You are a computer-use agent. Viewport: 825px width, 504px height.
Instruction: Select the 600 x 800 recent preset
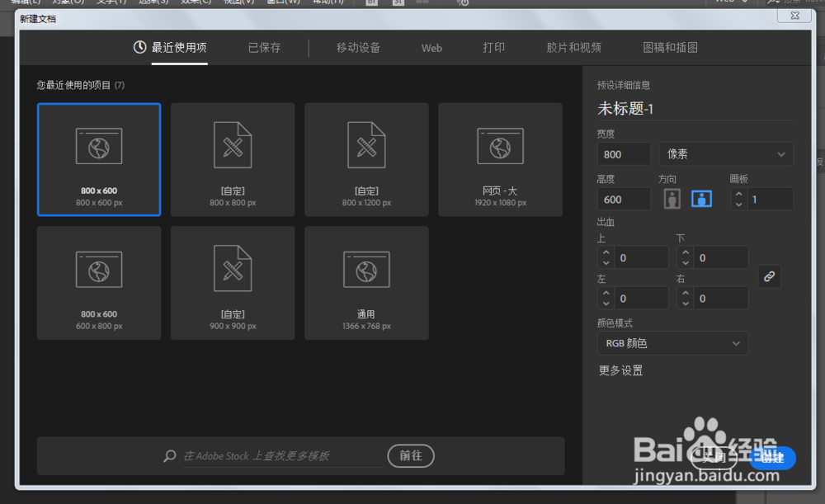coord(98,282)
